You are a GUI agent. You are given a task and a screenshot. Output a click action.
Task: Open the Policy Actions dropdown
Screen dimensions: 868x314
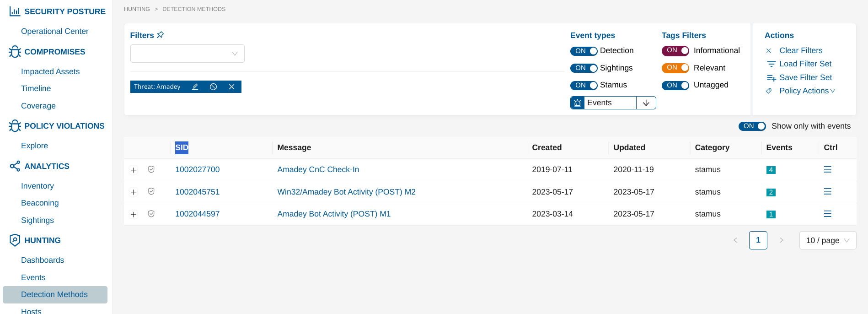tap(807, 91)
